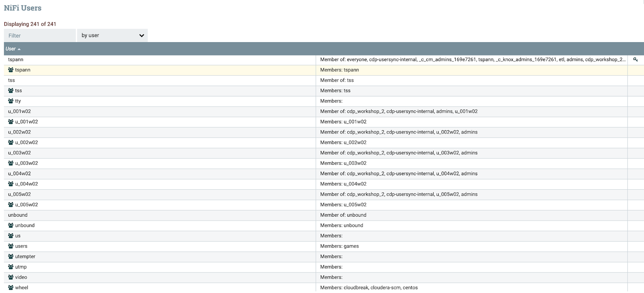
Task: Select the video group icon
Action: [x=11, y=277]
